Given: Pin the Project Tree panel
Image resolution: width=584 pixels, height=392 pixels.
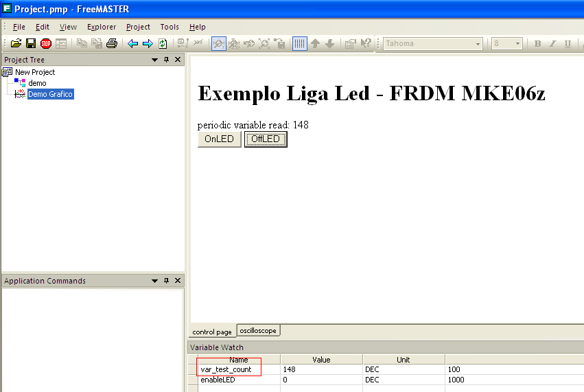Looking at the screenshot, I should (x=167, y=60).
